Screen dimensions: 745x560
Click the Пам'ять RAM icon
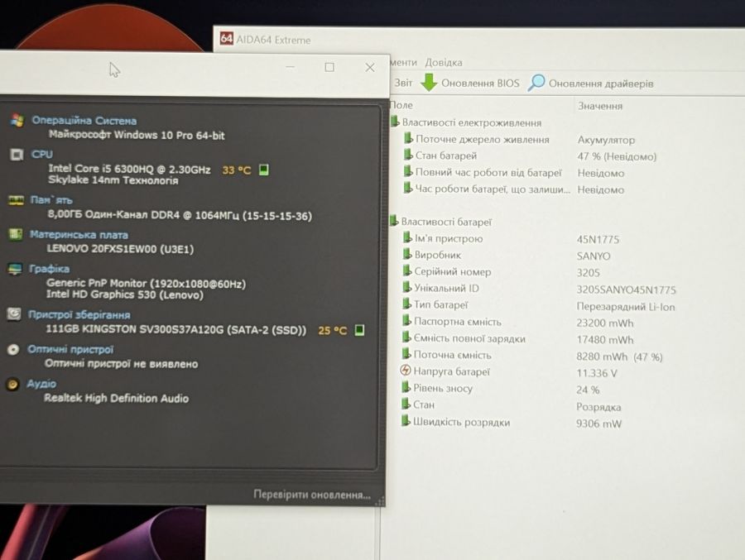point(17,200)
